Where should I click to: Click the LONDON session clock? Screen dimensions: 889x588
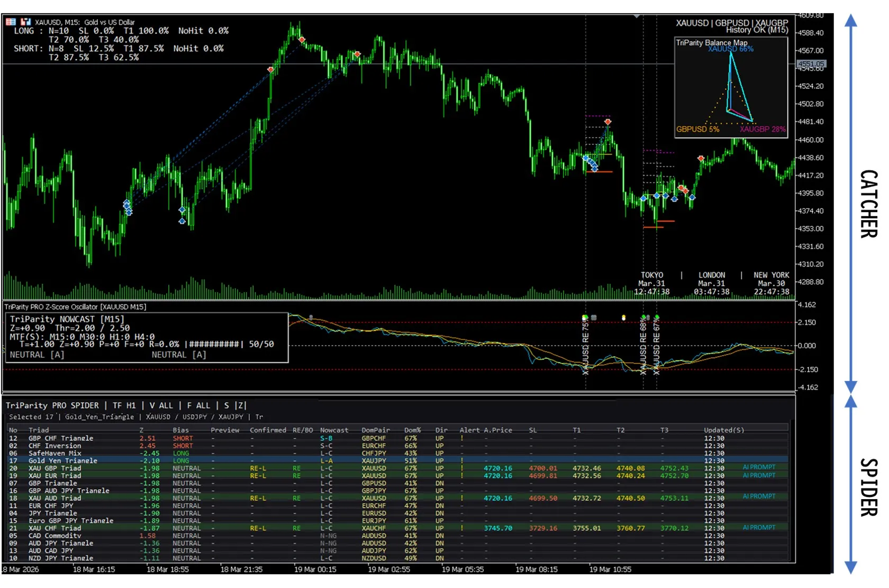(x=712, y=283)
